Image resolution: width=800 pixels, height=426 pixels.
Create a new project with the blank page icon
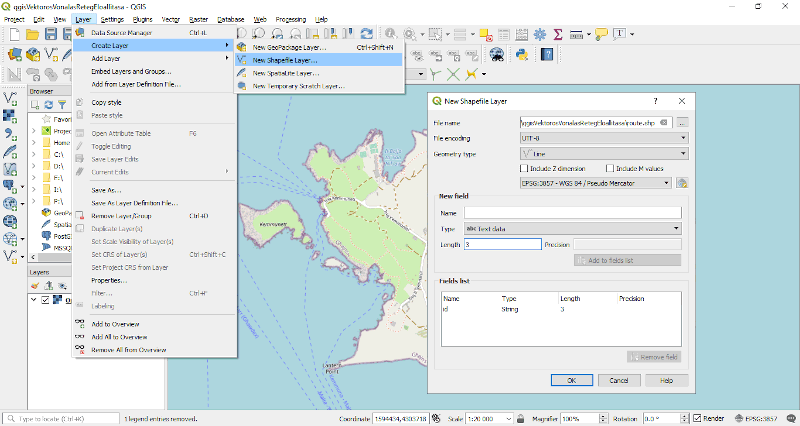click(x=15, y=34)
